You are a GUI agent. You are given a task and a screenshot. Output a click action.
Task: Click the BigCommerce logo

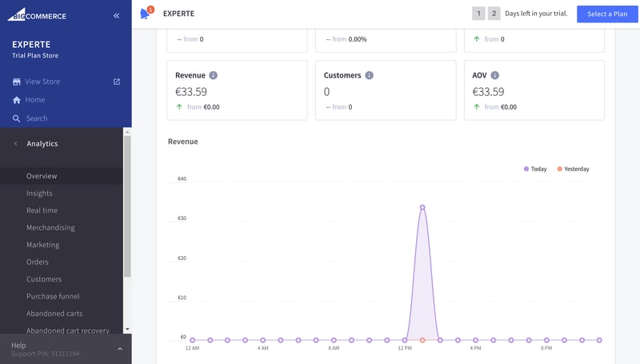tap(37, 14)
